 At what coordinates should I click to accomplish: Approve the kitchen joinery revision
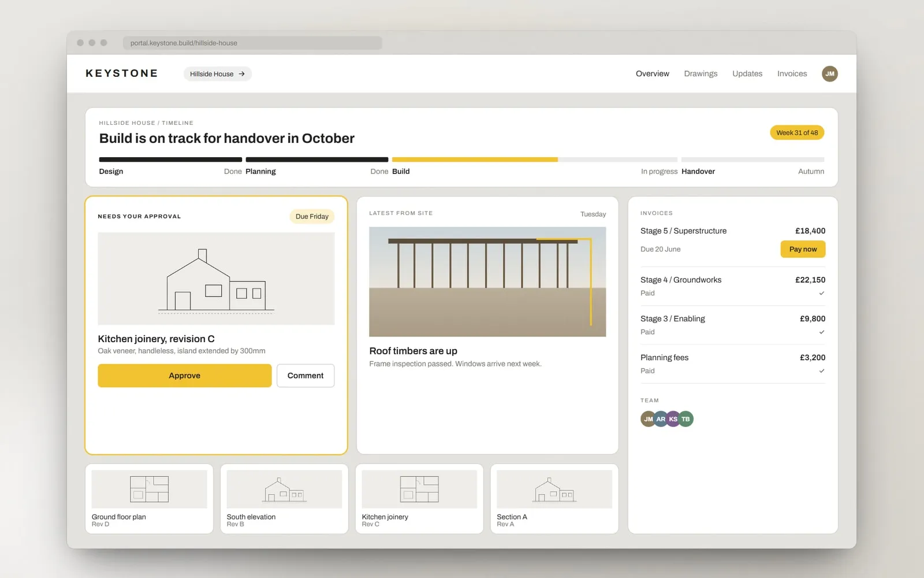[185, 376]
